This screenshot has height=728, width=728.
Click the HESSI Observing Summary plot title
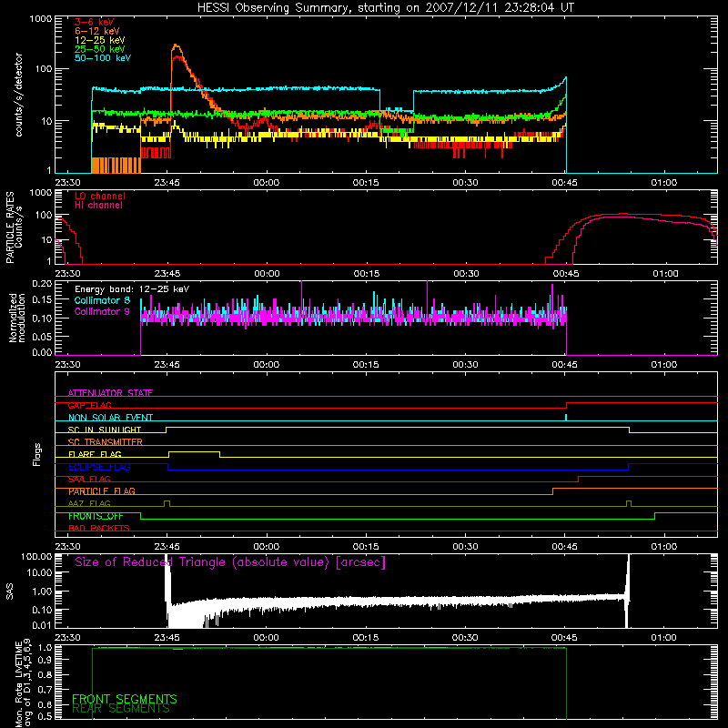point(386,8)
